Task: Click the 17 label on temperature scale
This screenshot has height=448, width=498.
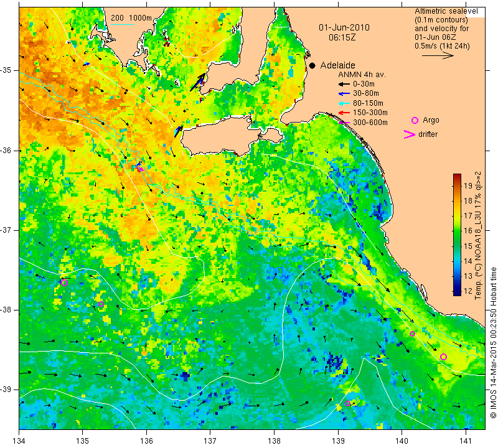Action: point(468,216)
